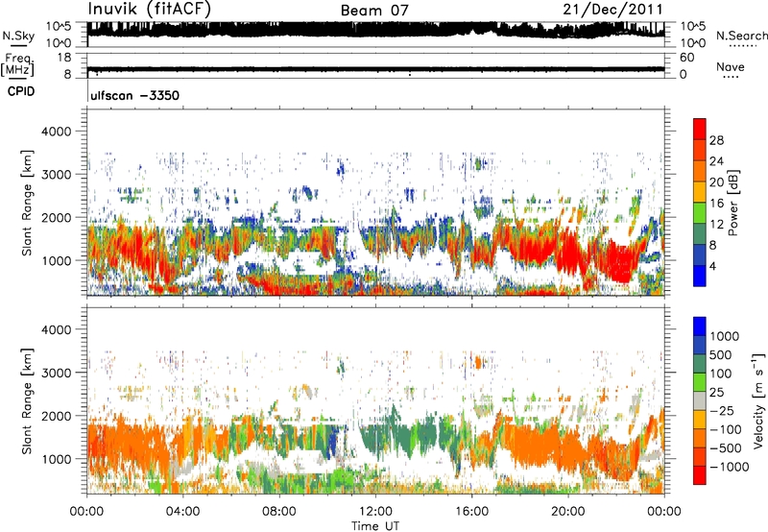Click 'Slant Range [km]' label of velocity panel
The height and width of the screenshot is (532, 768).
tap(27, 401)
